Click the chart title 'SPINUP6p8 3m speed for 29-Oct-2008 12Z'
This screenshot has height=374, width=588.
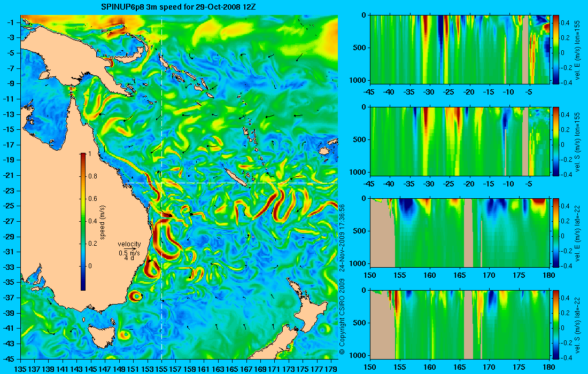tap(179, 7)
